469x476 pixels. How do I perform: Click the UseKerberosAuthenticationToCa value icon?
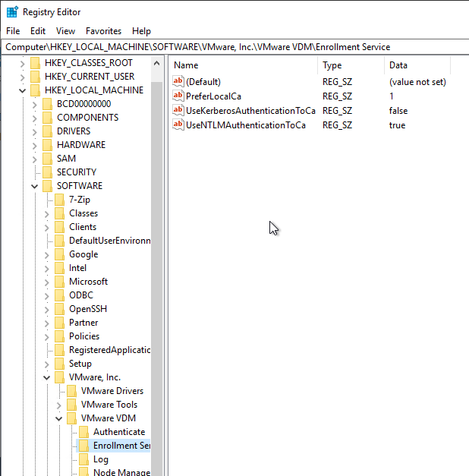pos(178,111)
